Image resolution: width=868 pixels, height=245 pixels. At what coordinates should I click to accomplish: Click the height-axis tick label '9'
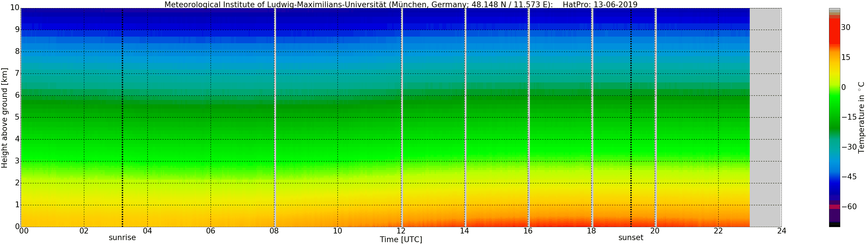coord(18,30)
